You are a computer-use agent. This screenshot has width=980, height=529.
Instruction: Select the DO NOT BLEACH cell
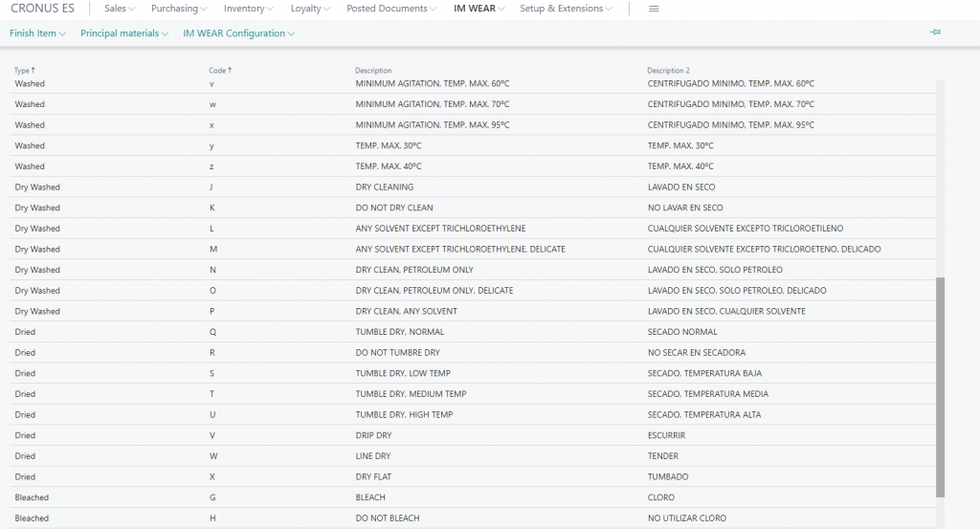[388, 518]
